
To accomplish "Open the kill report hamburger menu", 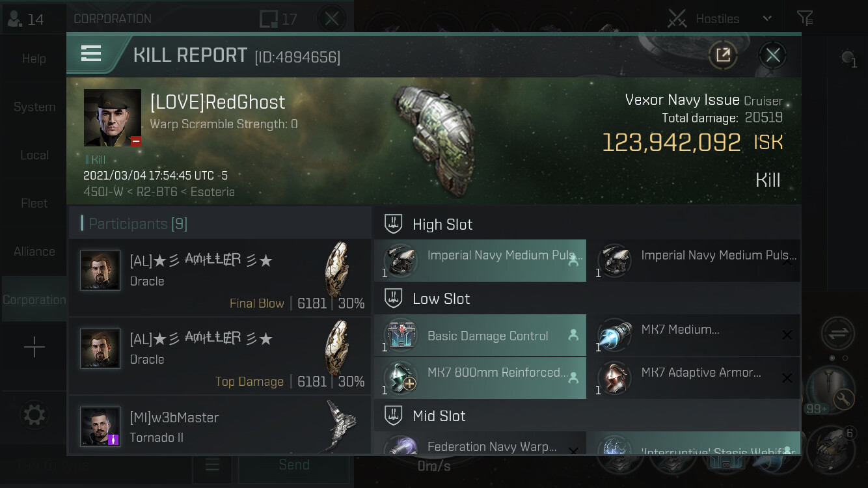I will [x=91, y=53].
